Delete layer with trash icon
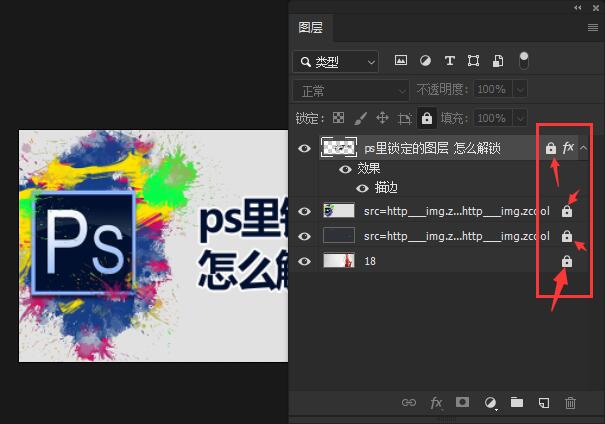605x424 pixels. click(570, 403)
